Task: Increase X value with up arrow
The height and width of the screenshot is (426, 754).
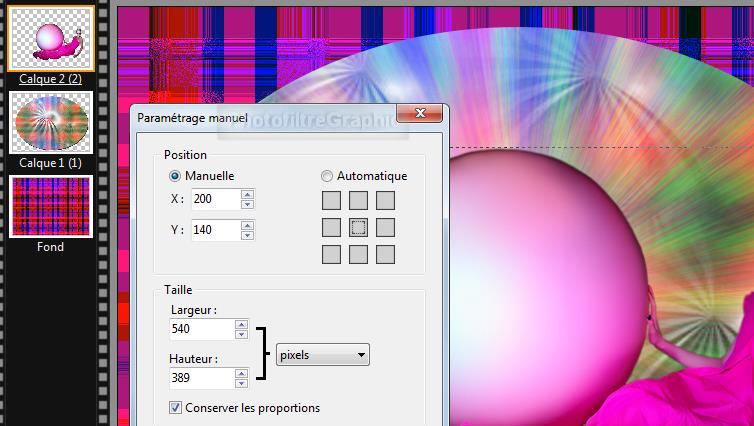Action: (247, 194)
